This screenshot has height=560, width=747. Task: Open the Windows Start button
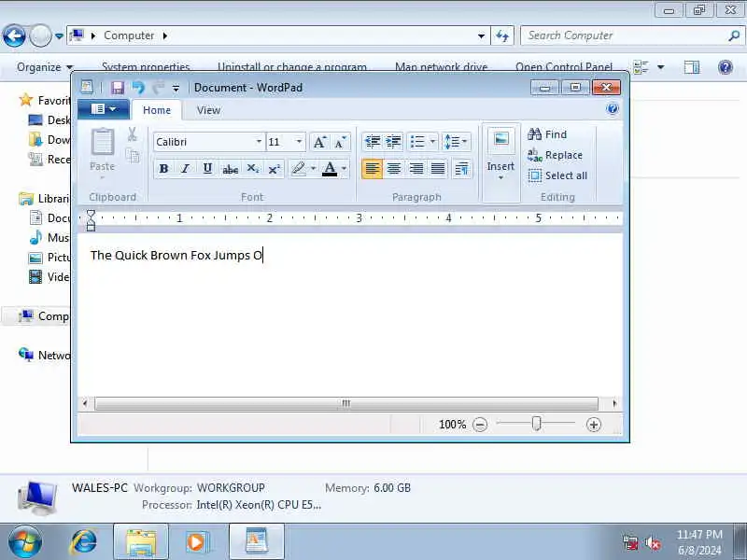coord(24,541)
